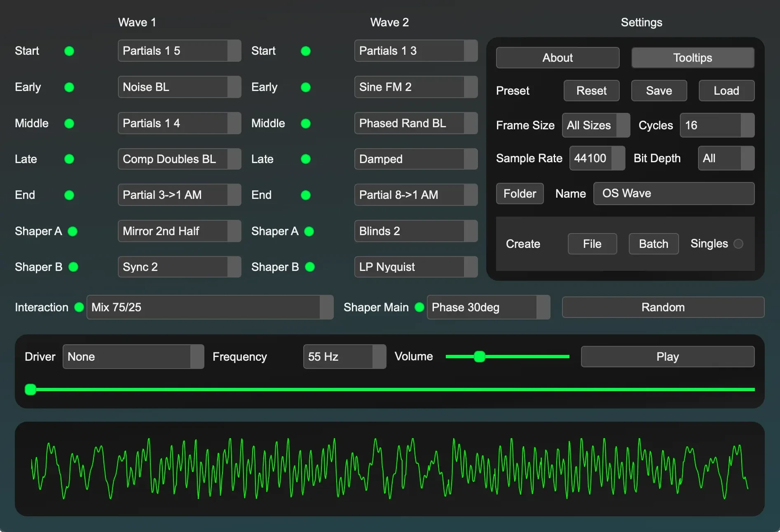
Task: Open the Driver 'None' dropdown
Action: 133,357
